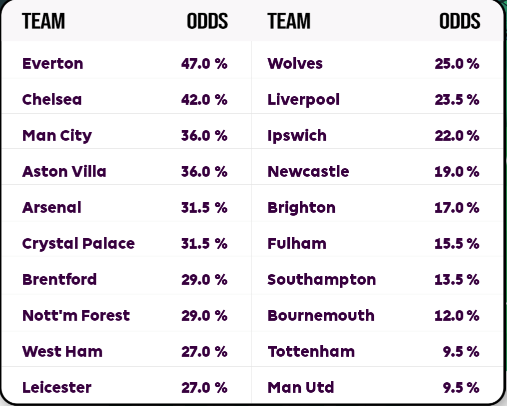Open the Leicester row

(x=126, y=387)
